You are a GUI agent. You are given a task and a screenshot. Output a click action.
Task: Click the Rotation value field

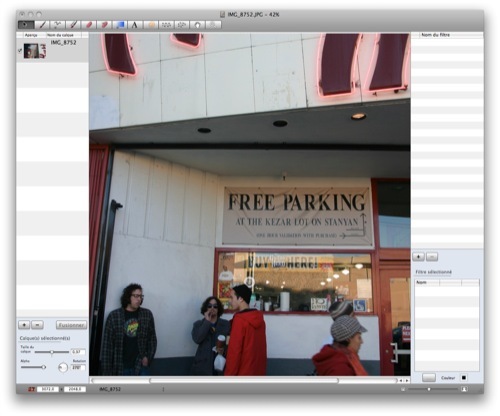tap(78, 368)
